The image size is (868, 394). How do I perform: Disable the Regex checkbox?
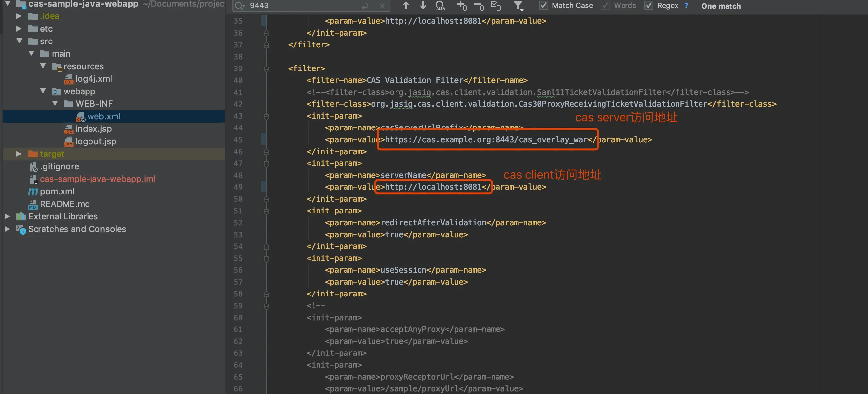click(x=649, y=5)
